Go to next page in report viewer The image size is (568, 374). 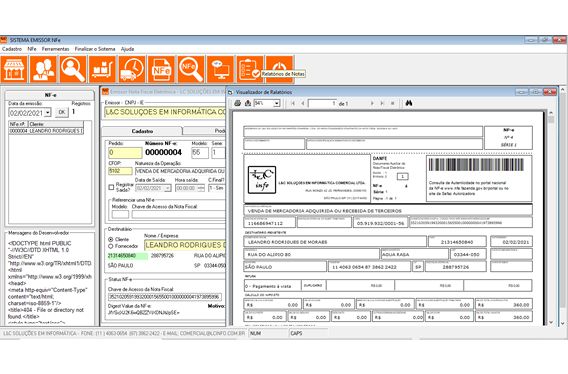tap(372, 103)
